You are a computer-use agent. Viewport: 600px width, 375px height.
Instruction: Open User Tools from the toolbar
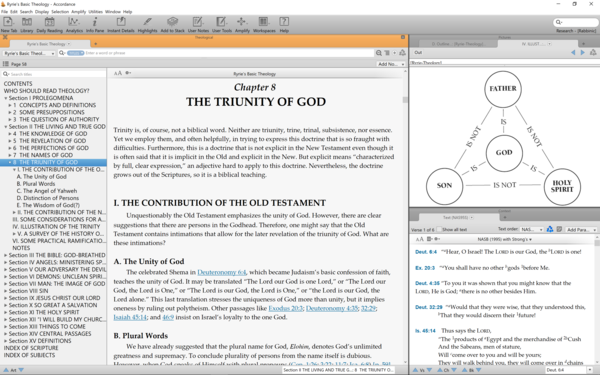click(x=222, y=24)
